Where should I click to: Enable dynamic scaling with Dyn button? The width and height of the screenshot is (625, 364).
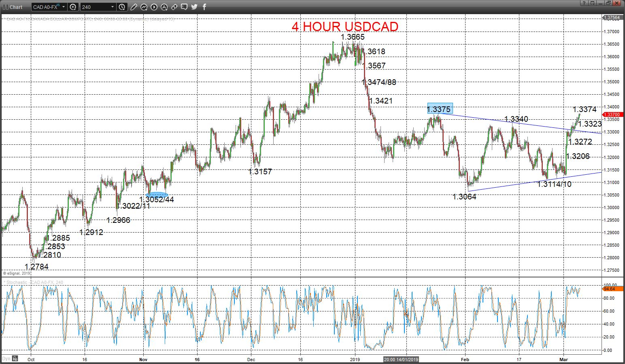point(6,358)
